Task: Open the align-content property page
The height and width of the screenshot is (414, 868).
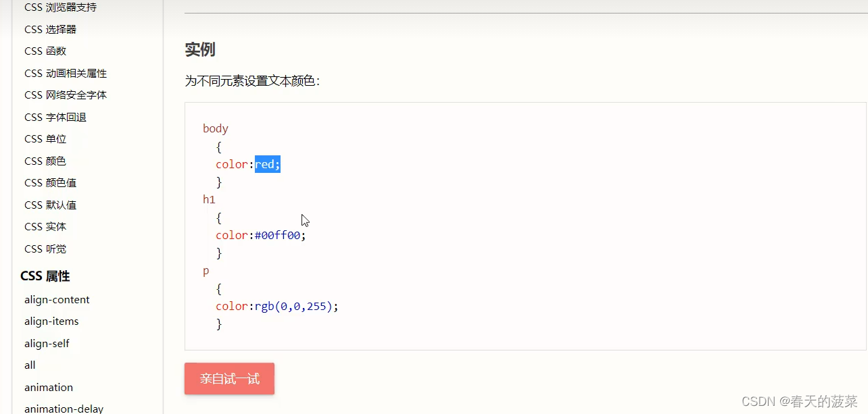Action: [57, 299]
